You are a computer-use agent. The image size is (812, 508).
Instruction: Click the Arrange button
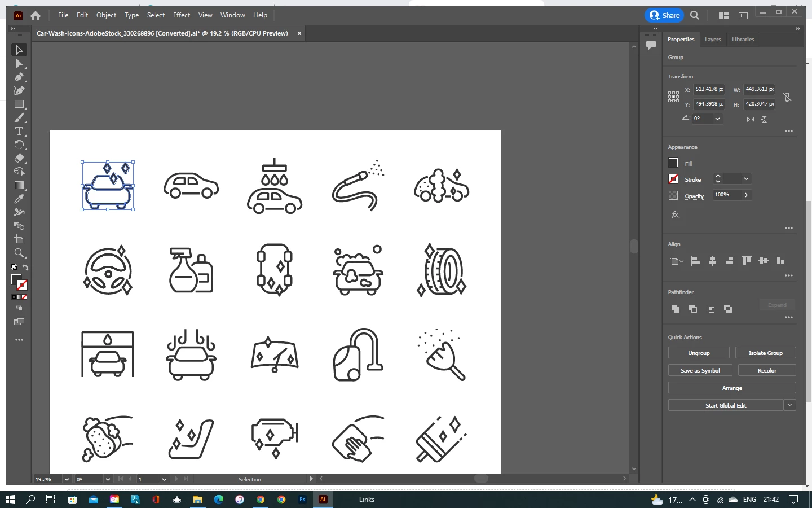click(732, 388)
